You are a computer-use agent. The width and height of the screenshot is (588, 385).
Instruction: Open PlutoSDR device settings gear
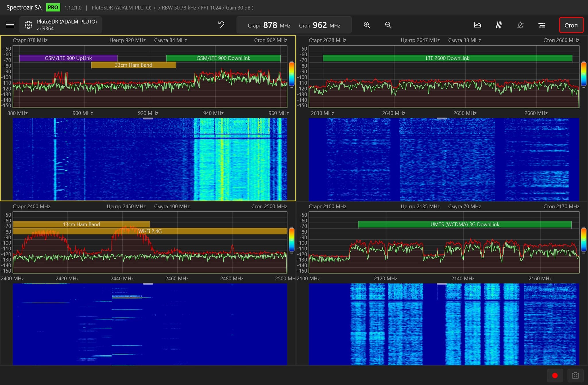(x=28, y=25)
